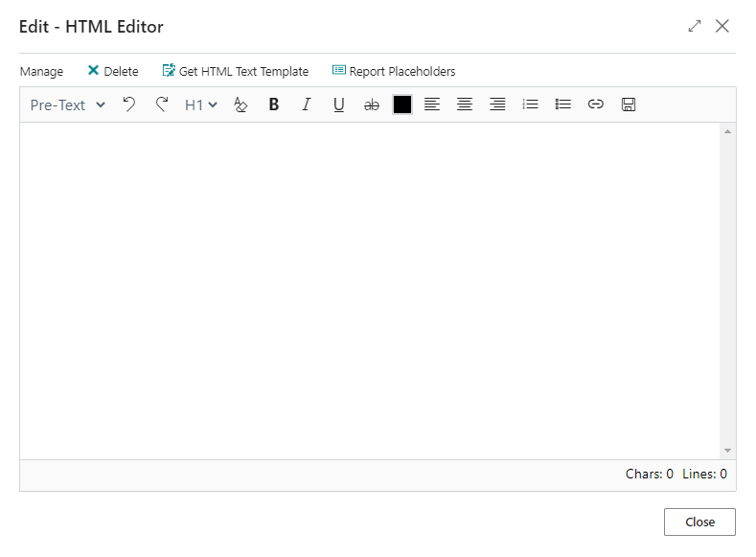Align text to the left

(432, 104)
